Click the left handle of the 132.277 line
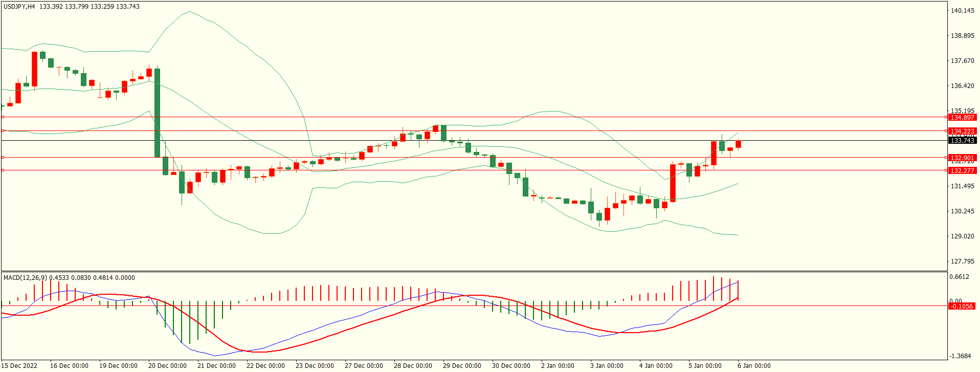 pos(3,170)
